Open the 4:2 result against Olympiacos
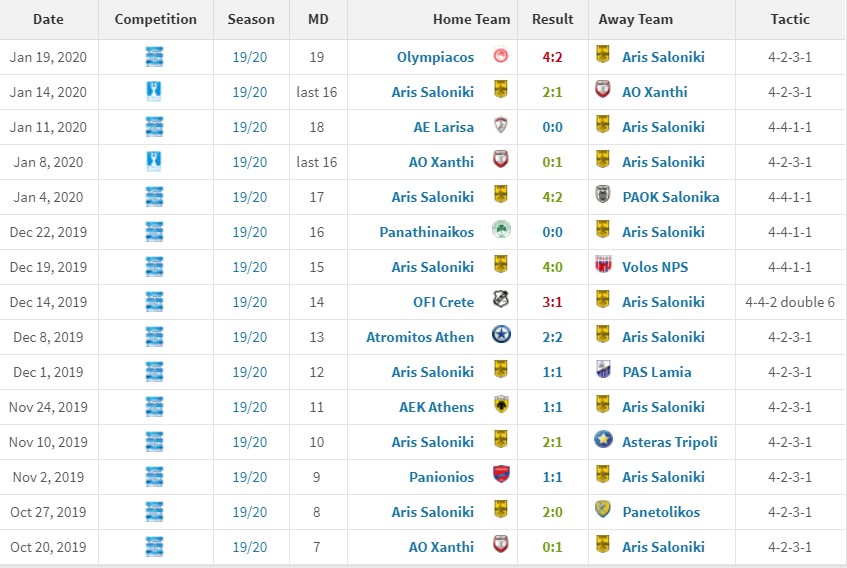This screenshot has height=568, width=847. click(x=552, y=57)
